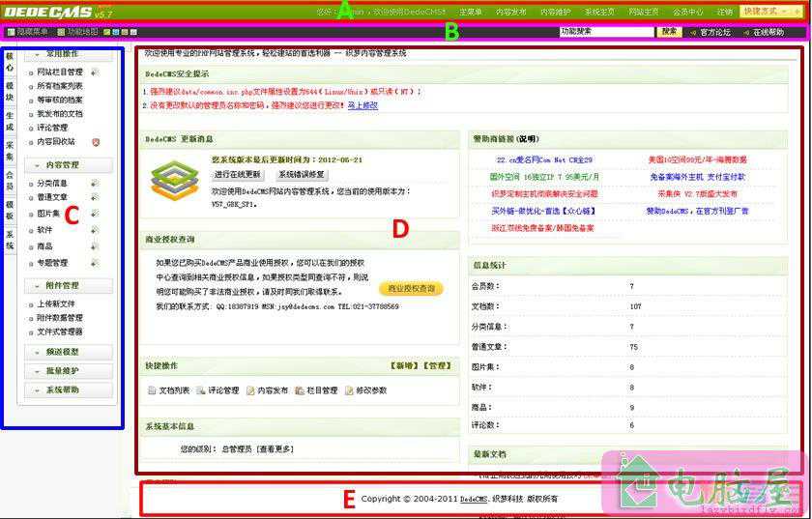Collapse the 内容管理 menu group
Screen dimensions: 812x519
pyautogui.click(x=69, y=164)
